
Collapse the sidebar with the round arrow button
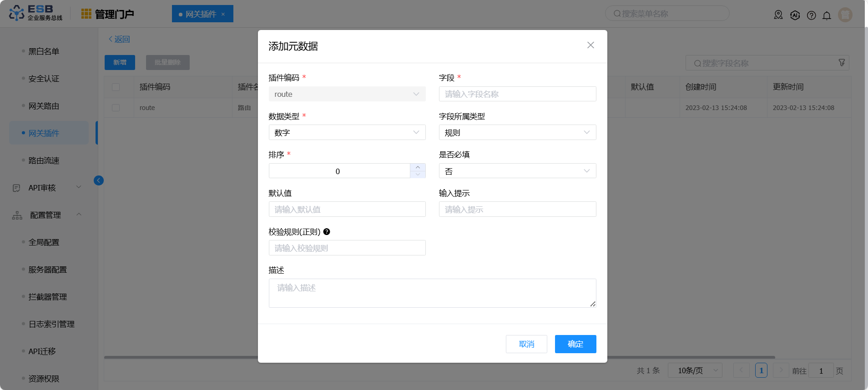click(x=99, y=180)
